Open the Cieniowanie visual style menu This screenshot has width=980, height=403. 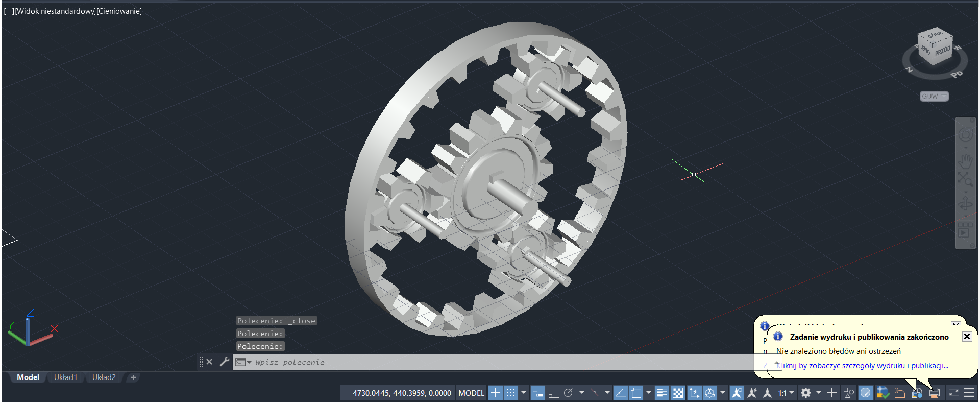119,11
